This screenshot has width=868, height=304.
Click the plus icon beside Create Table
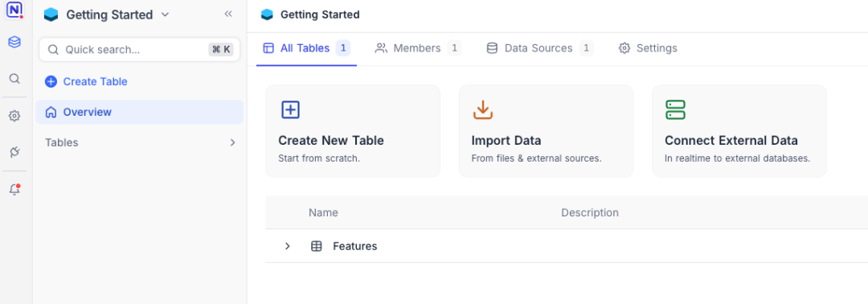pos(51,82)
